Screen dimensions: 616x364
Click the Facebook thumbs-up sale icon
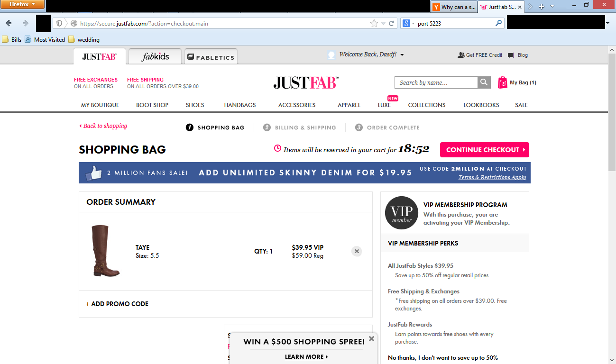click(x=94, y=173)
